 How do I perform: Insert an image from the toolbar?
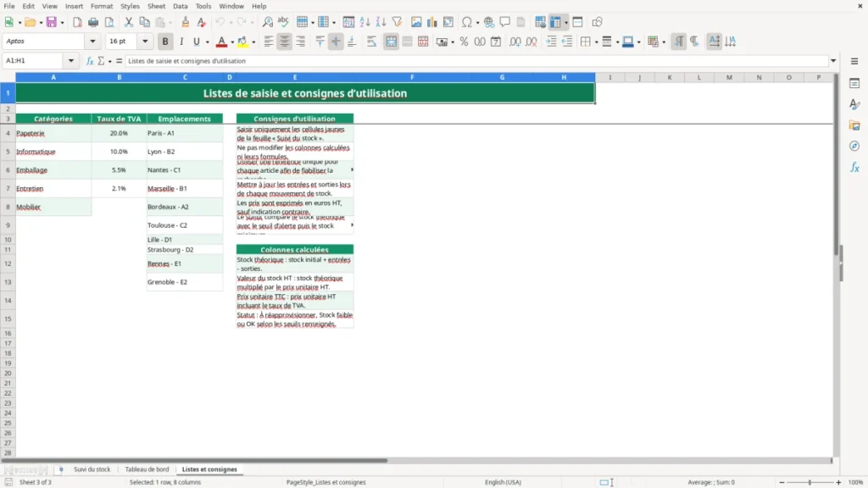(416, 22)
